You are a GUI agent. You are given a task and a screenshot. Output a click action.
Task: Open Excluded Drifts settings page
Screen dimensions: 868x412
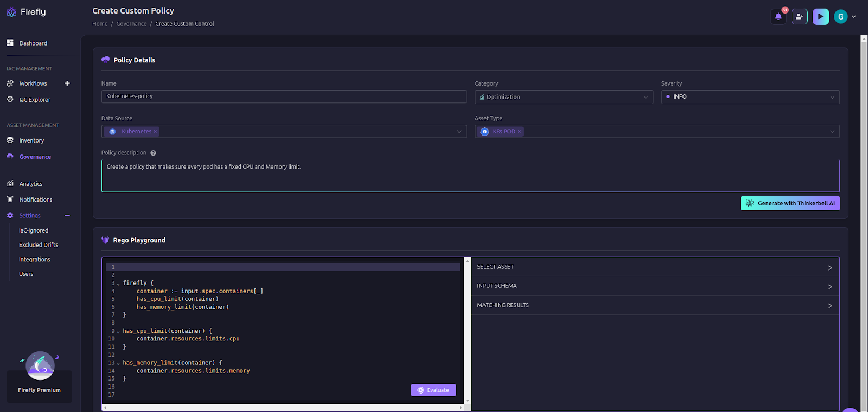click(x=39, y=245)
